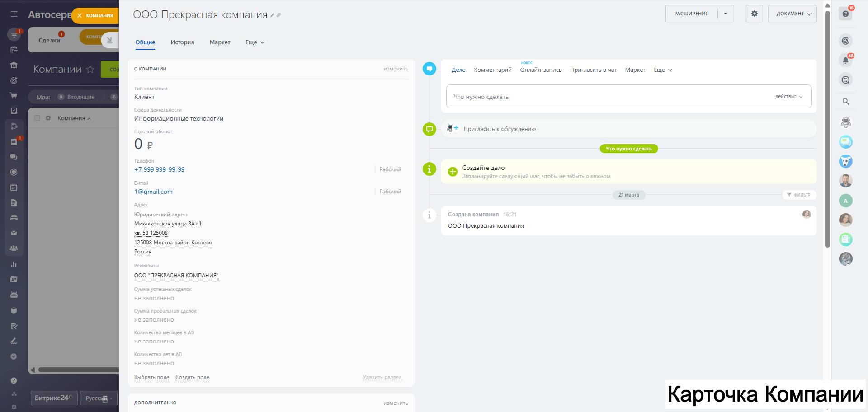Toggle the select-all checkbox in the company list
The image size is (868, 412).
click(37, 118)
